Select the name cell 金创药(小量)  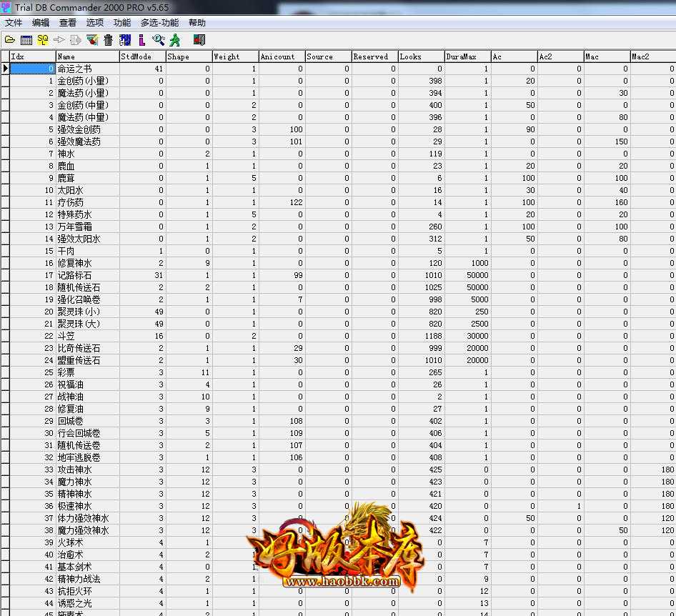coord(87,81)
